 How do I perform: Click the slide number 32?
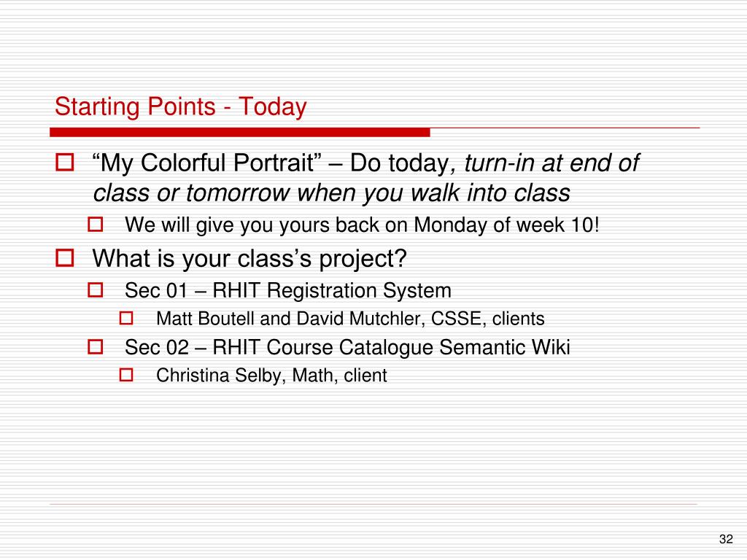tap(726, 539)
